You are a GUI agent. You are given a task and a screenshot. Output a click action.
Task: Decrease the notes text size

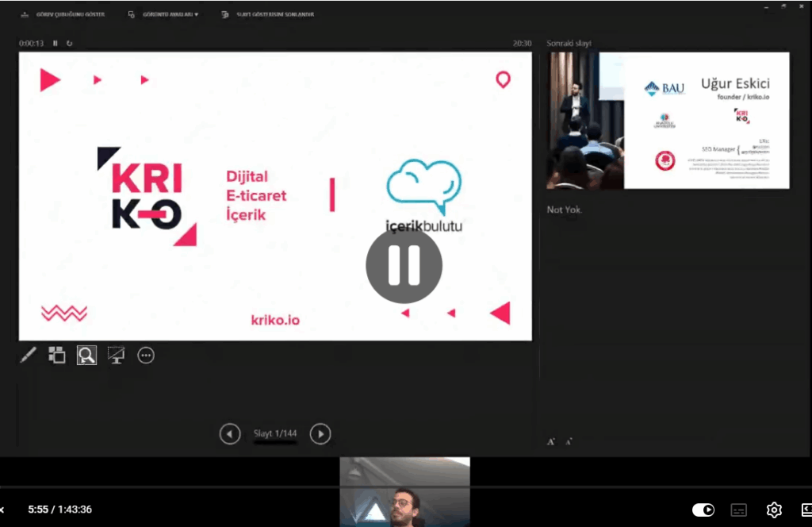(569, 441)
